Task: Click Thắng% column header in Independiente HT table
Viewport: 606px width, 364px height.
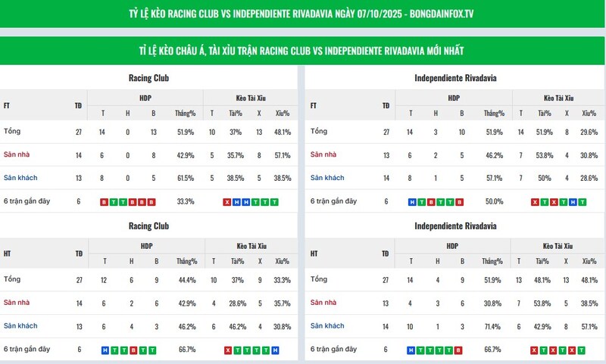Action: 494,261
